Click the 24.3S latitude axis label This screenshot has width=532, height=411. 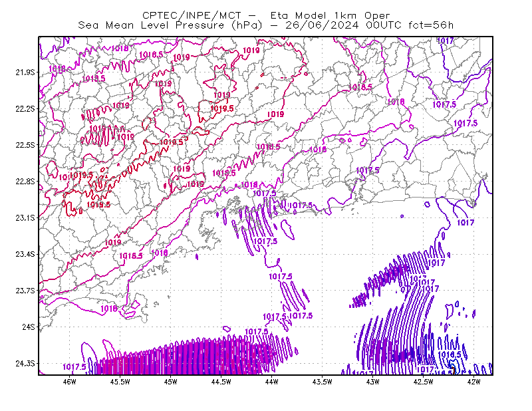25,364
